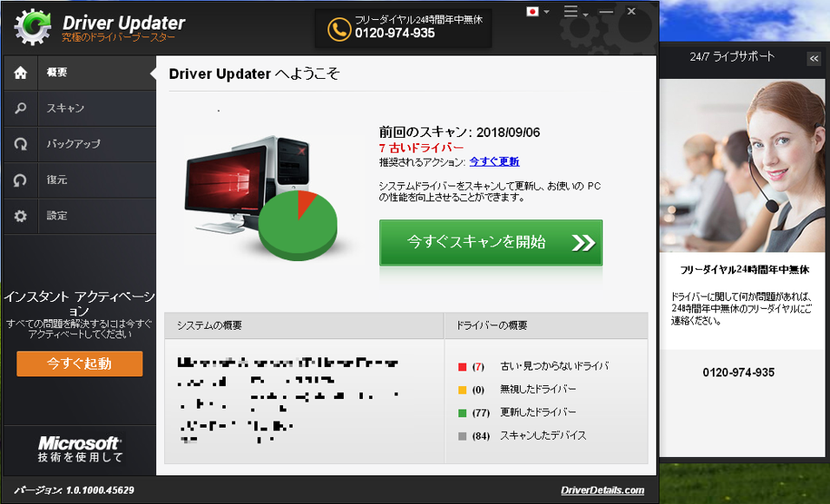
Task: Click the green pie chart graphic
Action: [298, 225]
